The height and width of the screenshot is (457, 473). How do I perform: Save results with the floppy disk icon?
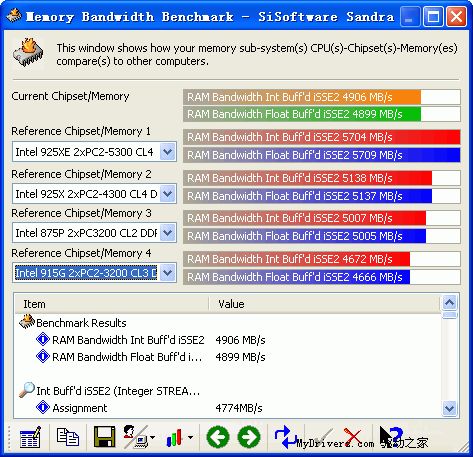(x=104, y=437)
